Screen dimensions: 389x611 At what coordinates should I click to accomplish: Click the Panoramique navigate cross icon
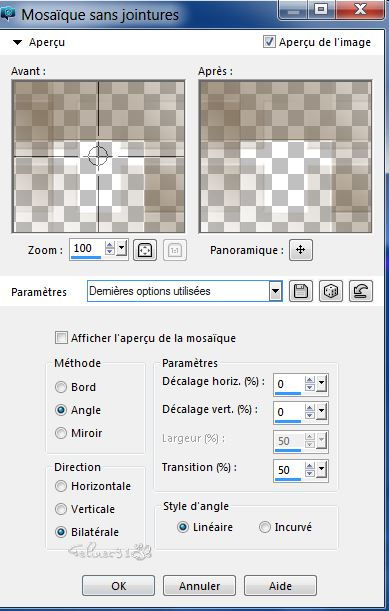(x=301, y=249)
